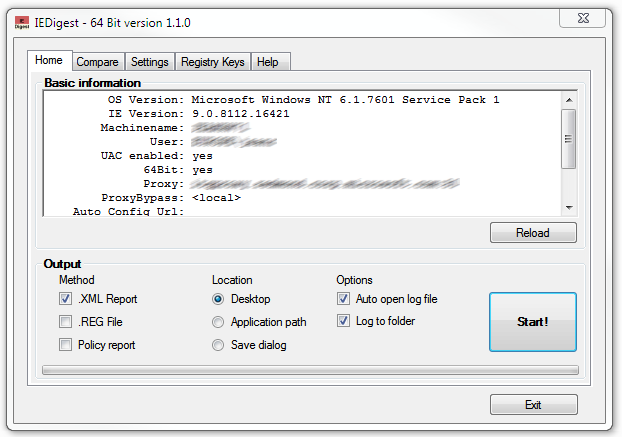This screenshot has width=622, height=437.
Task: Uncheck the .XML Report checkbox
Action: coord(65,299)
